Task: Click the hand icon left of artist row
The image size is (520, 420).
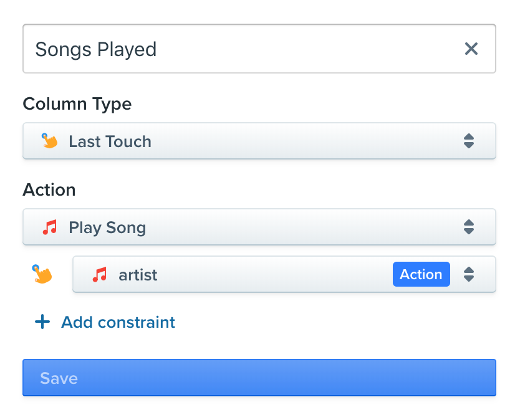Action: (x=42, y=274)
